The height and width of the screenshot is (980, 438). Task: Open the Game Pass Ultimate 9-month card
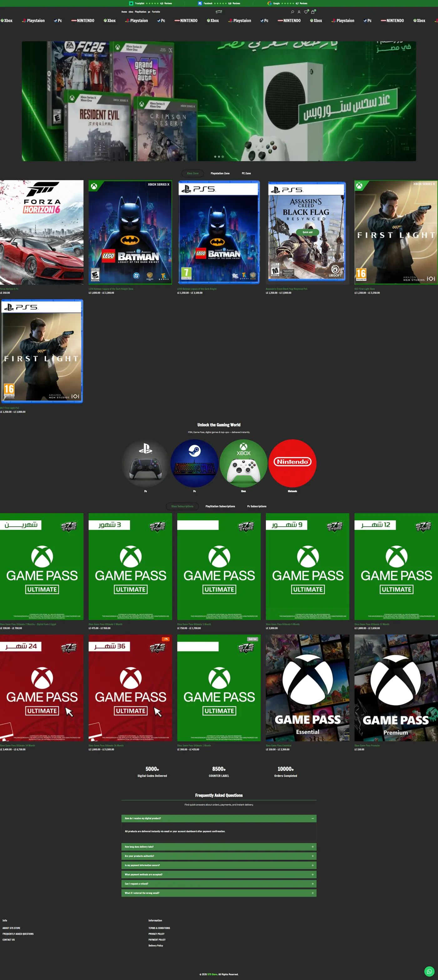tap(307, 567)
